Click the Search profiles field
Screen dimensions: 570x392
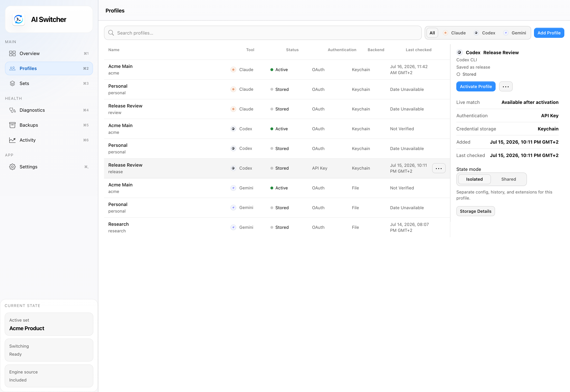click(x=263, y=33)
